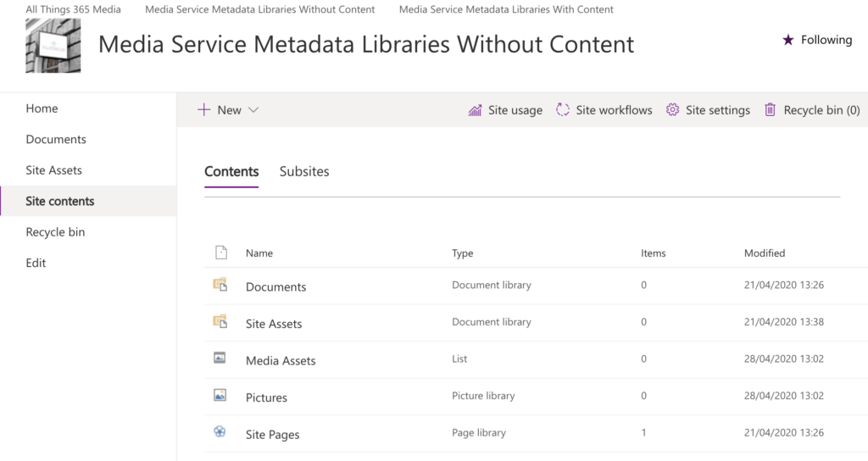Image resolution: width=868 pixels, height=461 pixels.
Task: Click the List type in Media Assets row
Action: [459, 358]
